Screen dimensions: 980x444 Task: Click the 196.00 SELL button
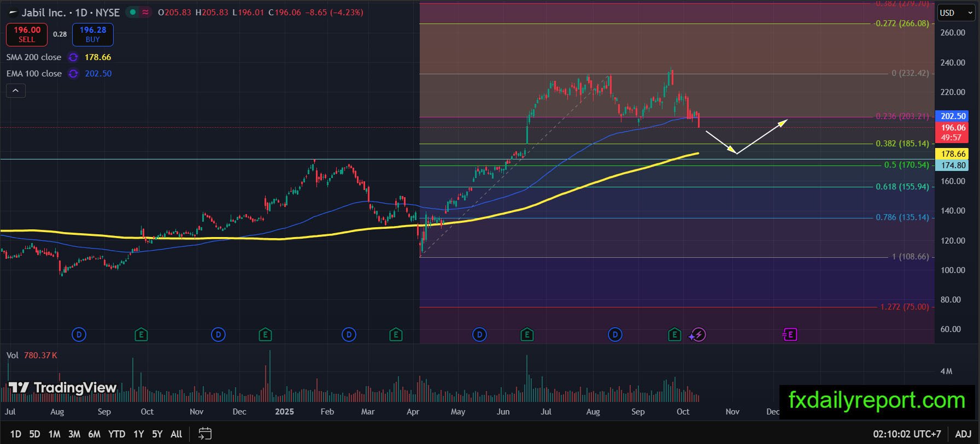tap(27, 34)
